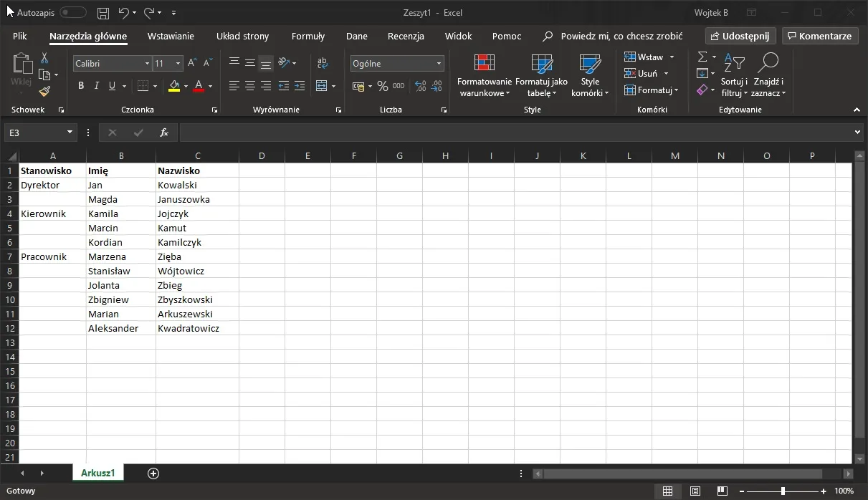Viewport: 868px width, 500px height.
Task: Click the Save floppy disk icon
Action: pos(103,13)
